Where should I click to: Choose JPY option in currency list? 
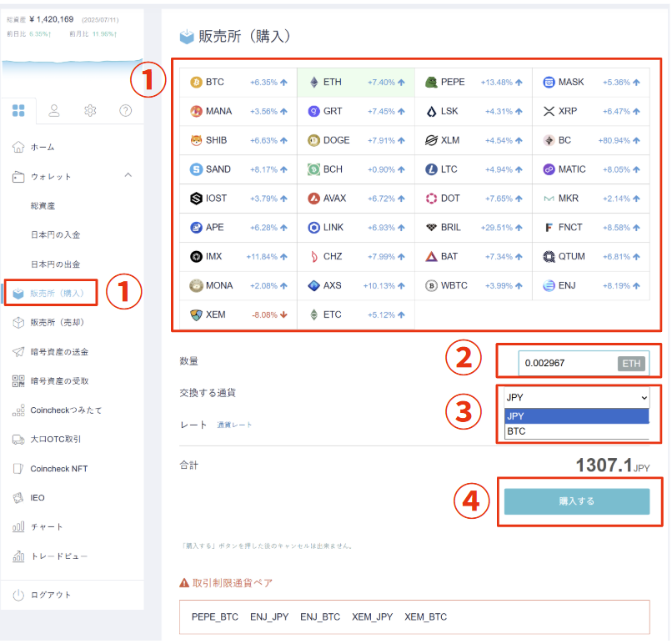click(x=576, y=416)
